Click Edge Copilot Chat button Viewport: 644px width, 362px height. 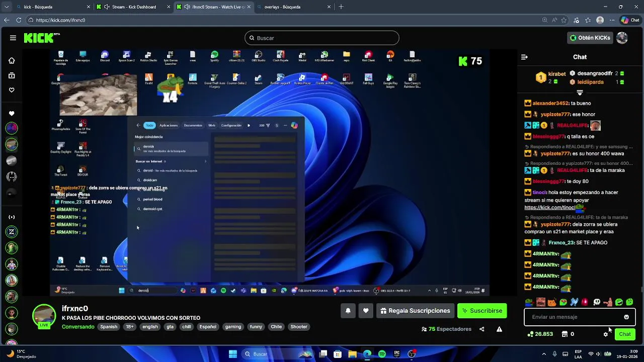(630, 20)
